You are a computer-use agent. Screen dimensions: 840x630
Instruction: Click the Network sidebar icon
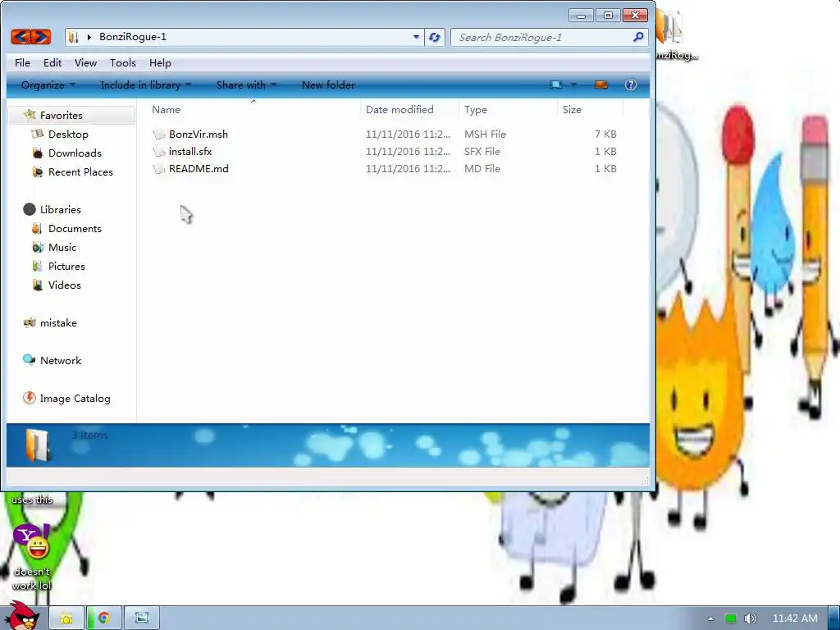29,360
